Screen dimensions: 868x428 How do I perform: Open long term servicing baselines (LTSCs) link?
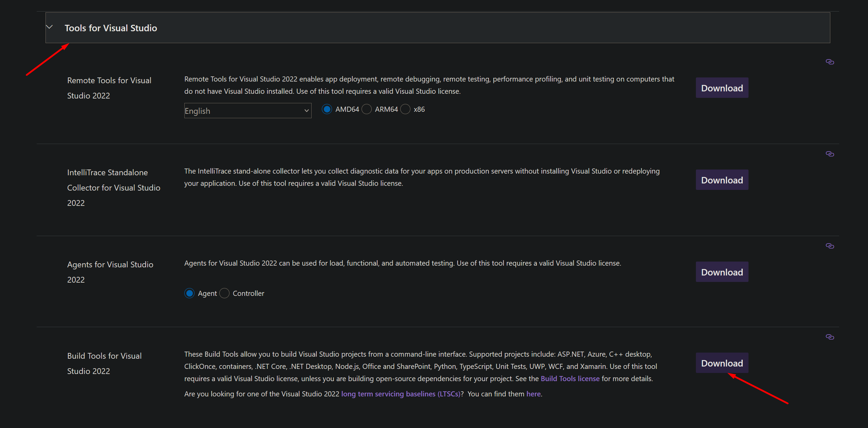click(x=401, y=394)
